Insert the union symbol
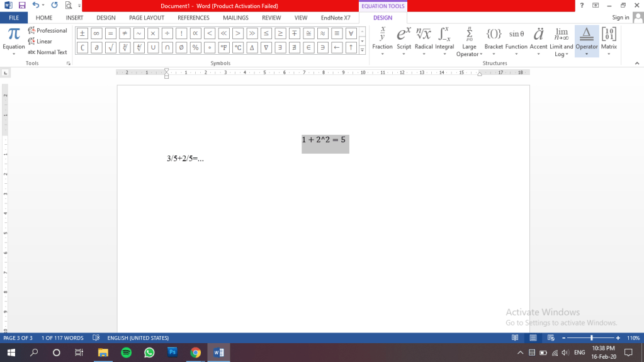644x362 pixels. [153, 48]
